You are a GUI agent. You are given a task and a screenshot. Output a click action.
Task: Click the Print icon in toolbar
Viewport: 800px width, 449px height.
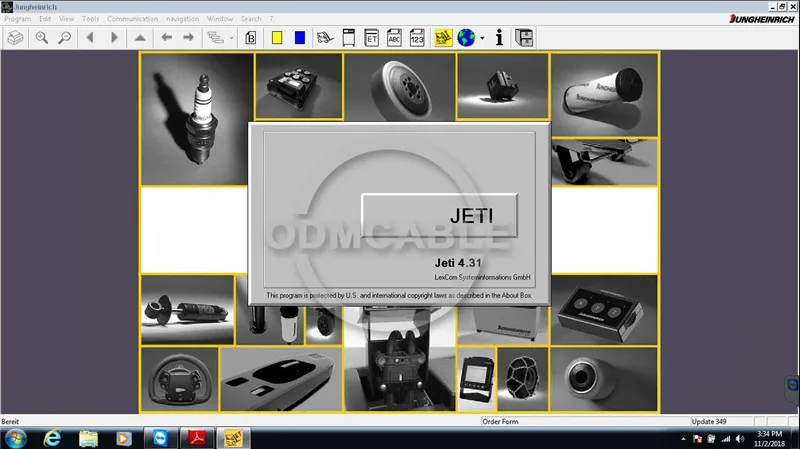[15, 38]
